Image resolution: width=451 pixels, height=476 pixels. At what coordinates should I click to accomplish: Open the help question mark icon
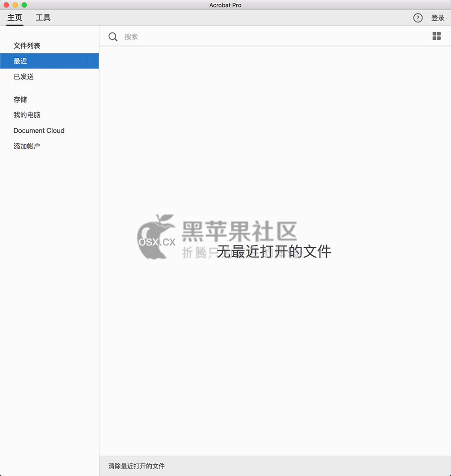[x=418, y=18]
